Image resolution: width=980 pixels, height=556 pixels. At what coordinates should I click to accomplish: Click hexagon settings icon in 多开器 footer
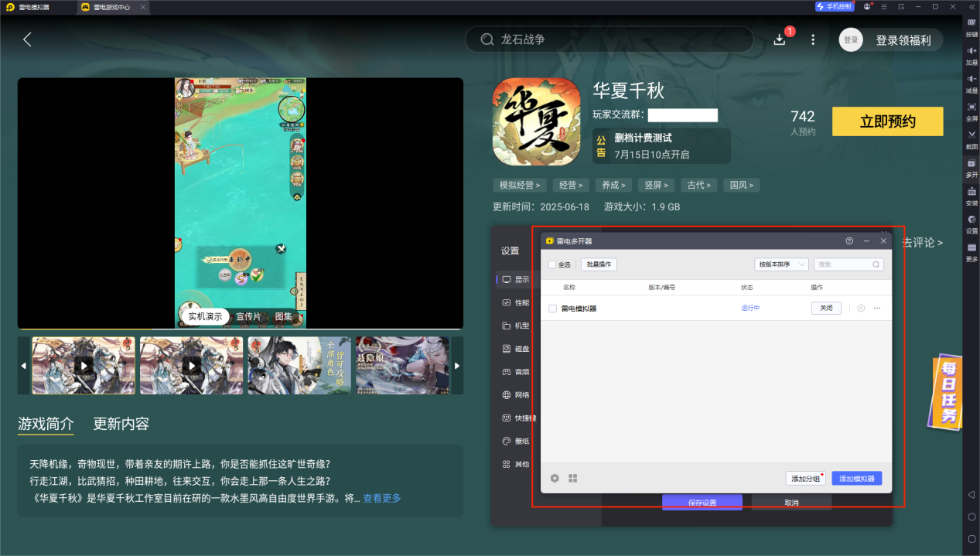pos(555,478)
